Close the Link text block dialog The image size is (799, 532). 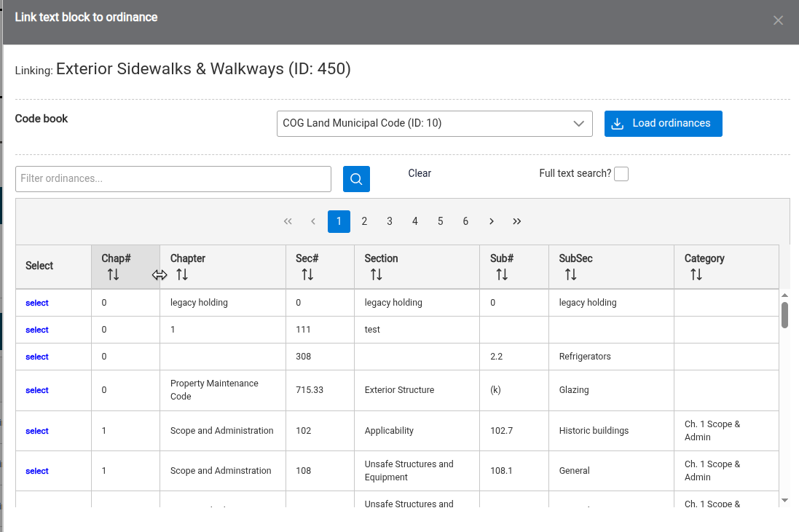778,20
